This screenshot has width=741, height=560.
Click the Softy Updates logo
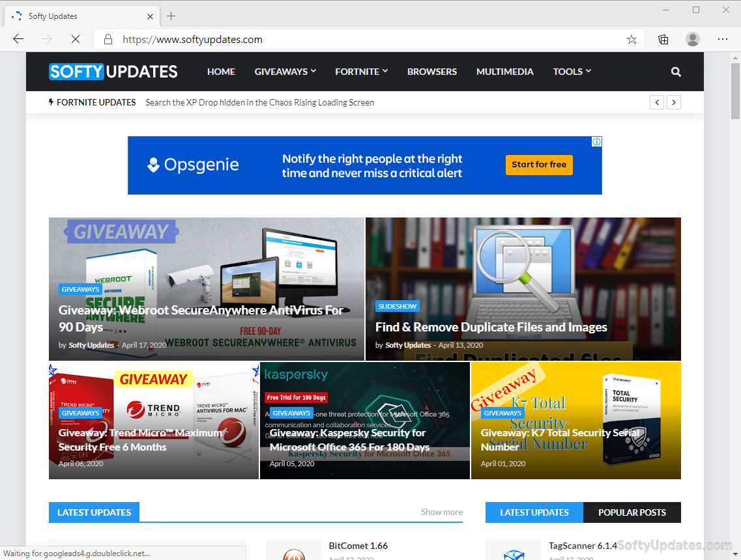pyautogui.click(x=113, y=72)
